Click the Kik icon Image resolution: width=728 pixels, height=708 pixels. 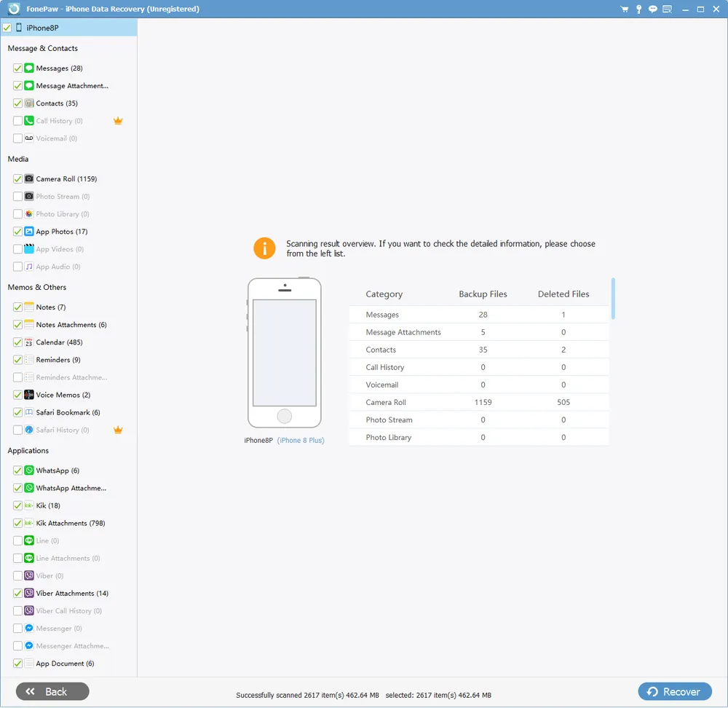29,506
